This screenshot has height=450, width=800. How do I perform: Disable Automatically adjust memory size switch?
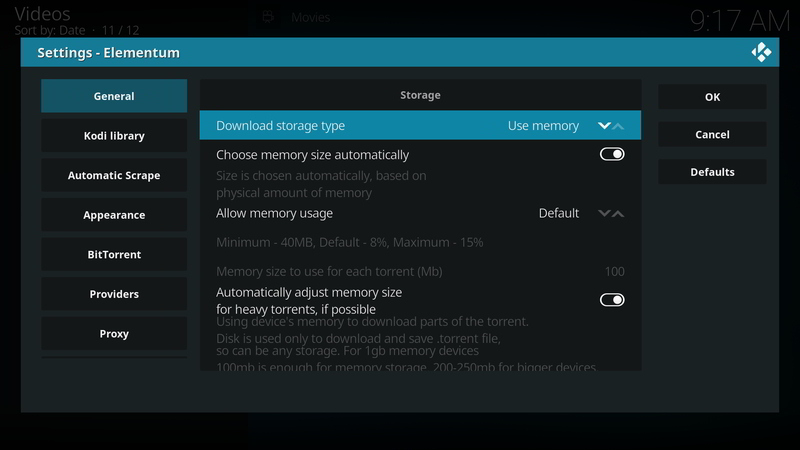612,300
